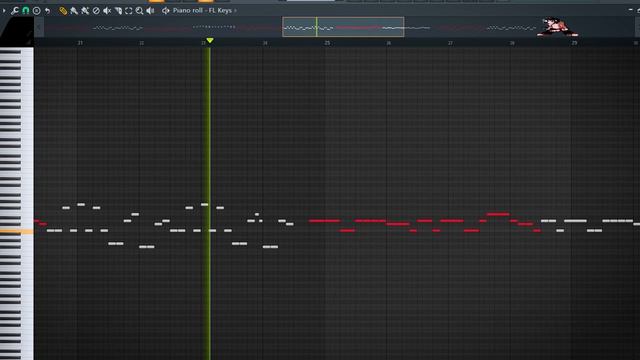
Task: Click the left scroll arrow of the minimap
Action: (x=39, y=27)
